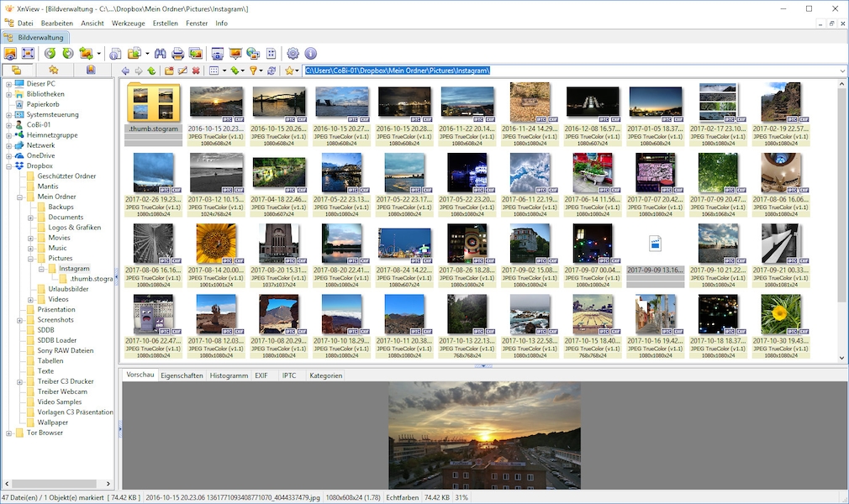Viewport: 849px width, 504px height.
Task: Select the Screenshots folder in tree
Action: point(55,320)
